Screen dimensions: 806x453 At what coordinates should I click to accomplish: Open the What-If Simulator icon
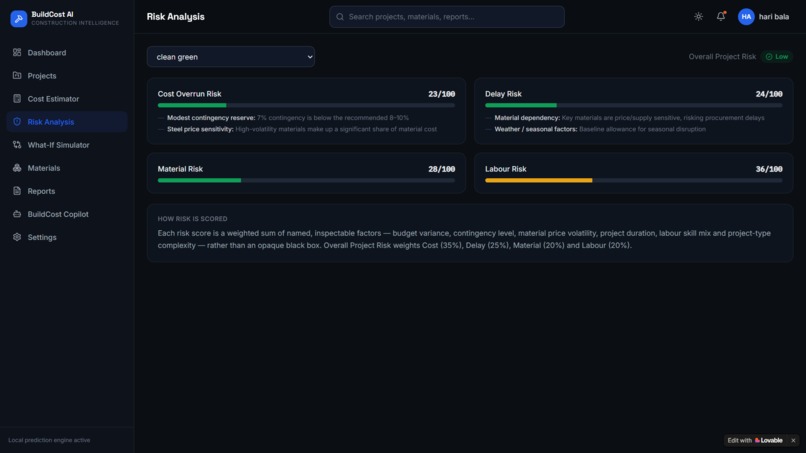tap(17, 144)
